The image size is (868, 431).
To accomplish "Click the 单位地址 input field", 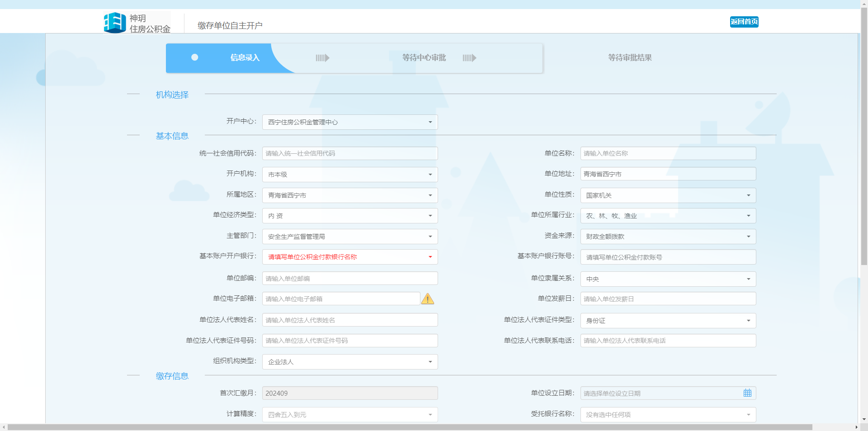I will pyautogui.click(x=668, y=174).
